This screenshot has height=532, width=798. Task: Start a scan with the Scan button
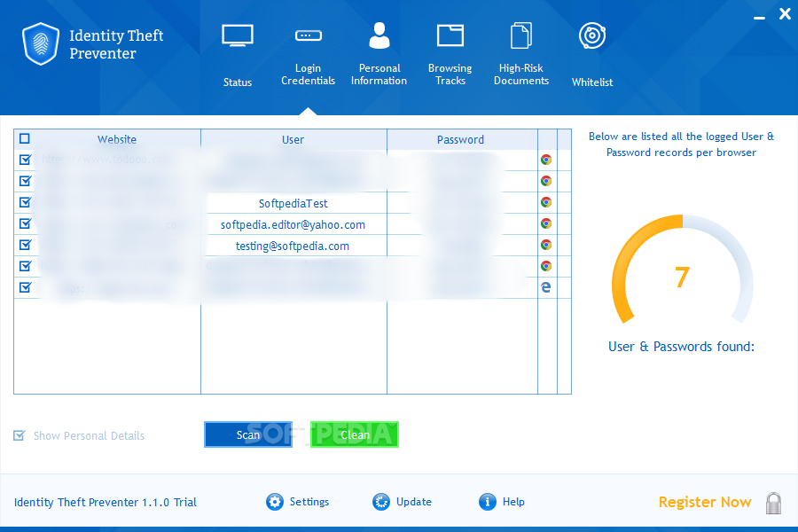(x=248, y=434)
